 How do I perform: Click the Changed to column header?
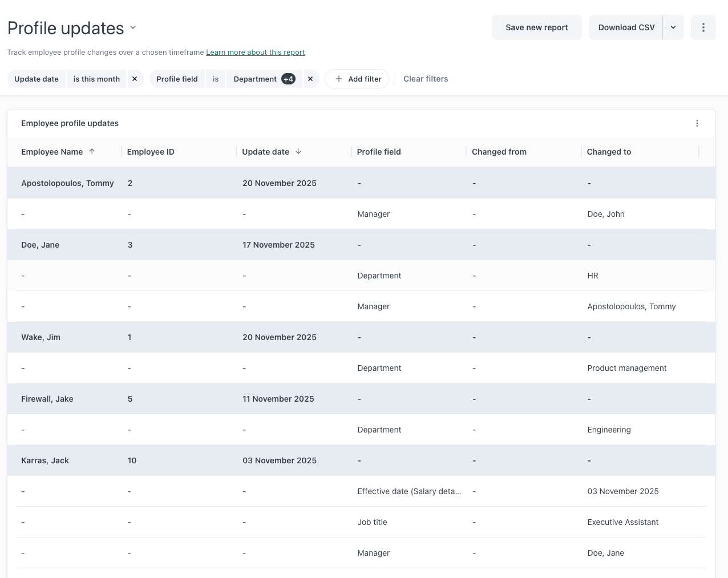[x=609, y=152]
